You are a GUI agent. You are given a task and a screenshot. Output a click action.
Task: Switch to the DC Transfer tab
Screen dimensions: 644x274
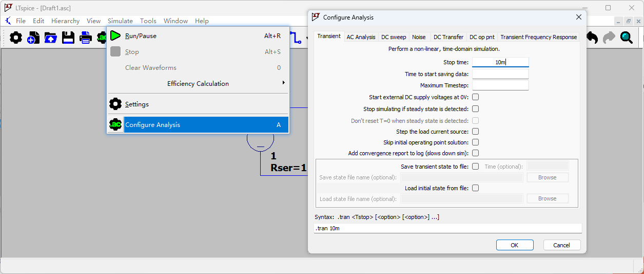(x=448, y=37)
